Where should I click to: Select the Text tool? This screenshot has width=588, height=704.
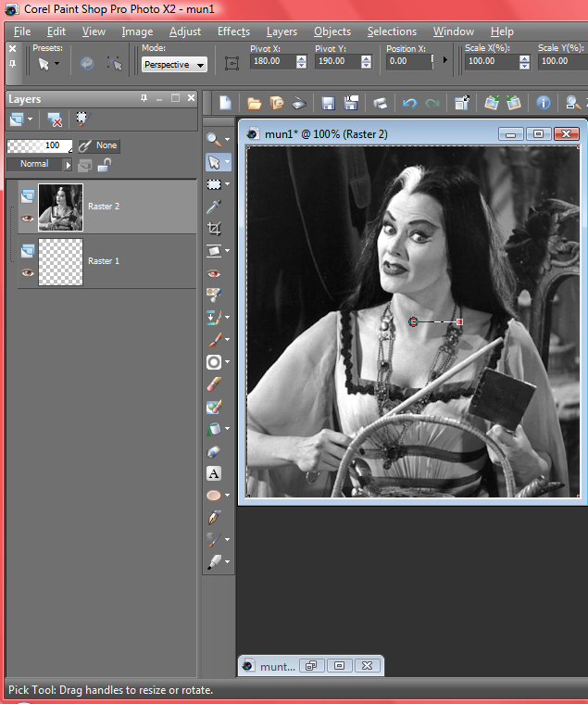(214, 473)
